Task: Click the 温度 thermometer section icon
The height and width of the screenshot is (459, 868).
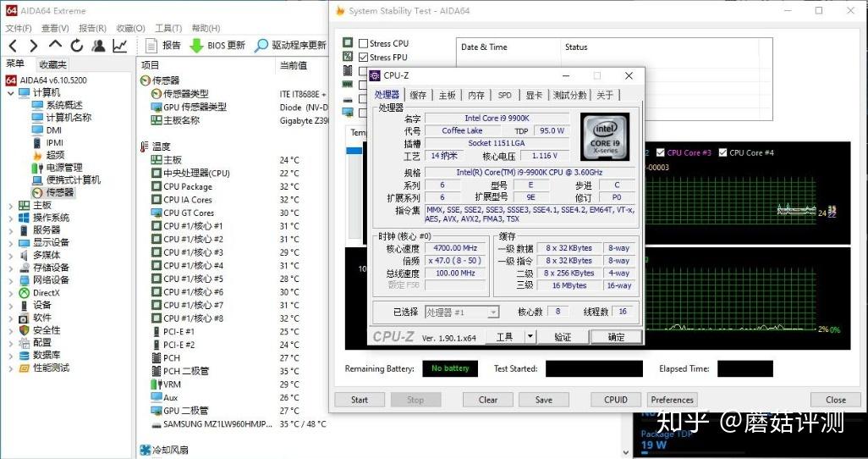Action: click(x=145, y=147)
